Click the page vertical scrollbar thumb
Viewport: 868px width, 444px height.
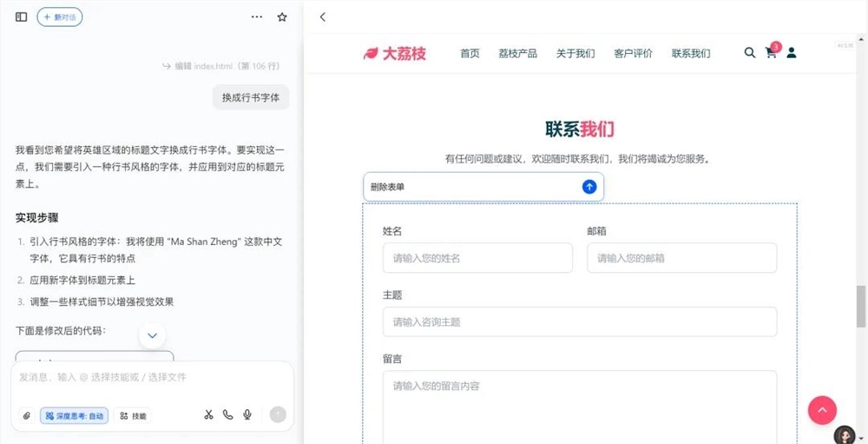(861, 307)
